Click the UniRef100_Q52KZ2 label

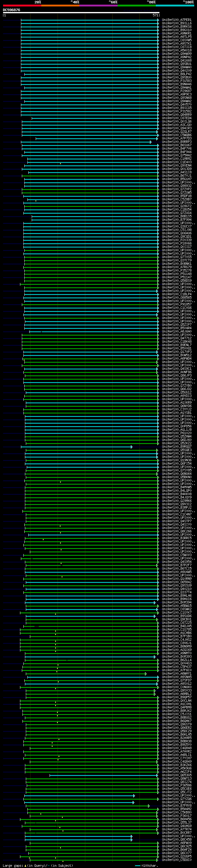point(177,443)
